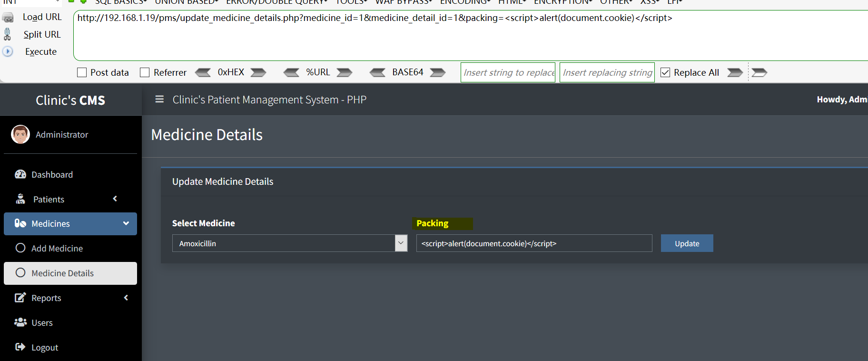Click the Dashboard gauge icon
868x361 pixels.
pos(20,174)
